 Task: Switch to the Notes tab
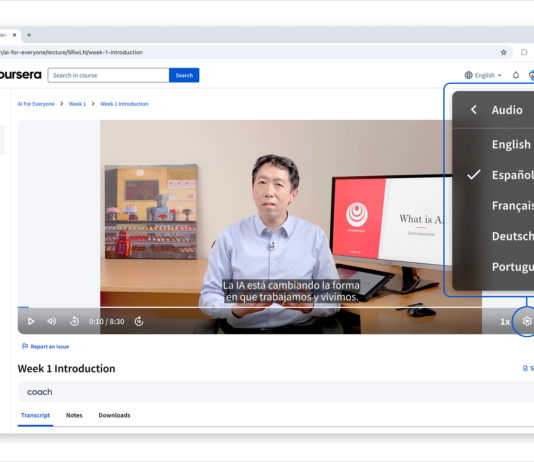[74, 415]
